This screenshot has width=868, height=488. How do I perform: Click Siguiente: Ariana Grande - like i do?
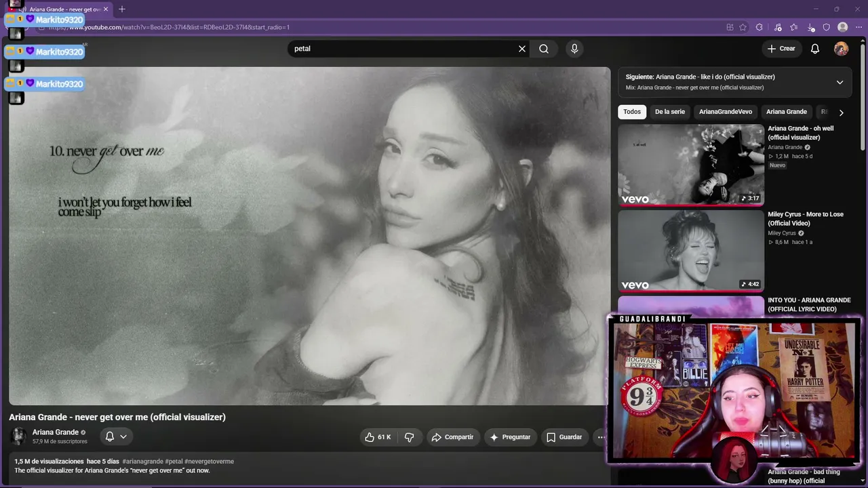point(701,77)
